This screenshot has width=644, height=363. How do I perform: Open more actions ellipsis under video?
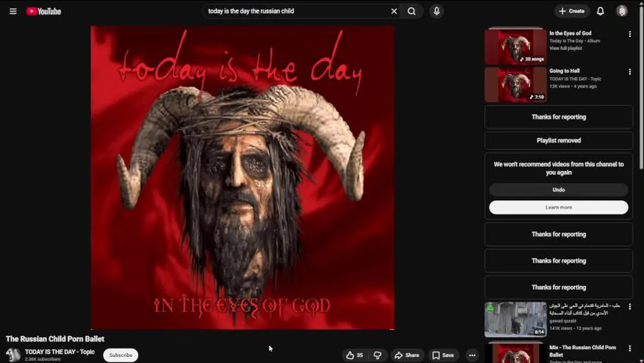(472, 355)
